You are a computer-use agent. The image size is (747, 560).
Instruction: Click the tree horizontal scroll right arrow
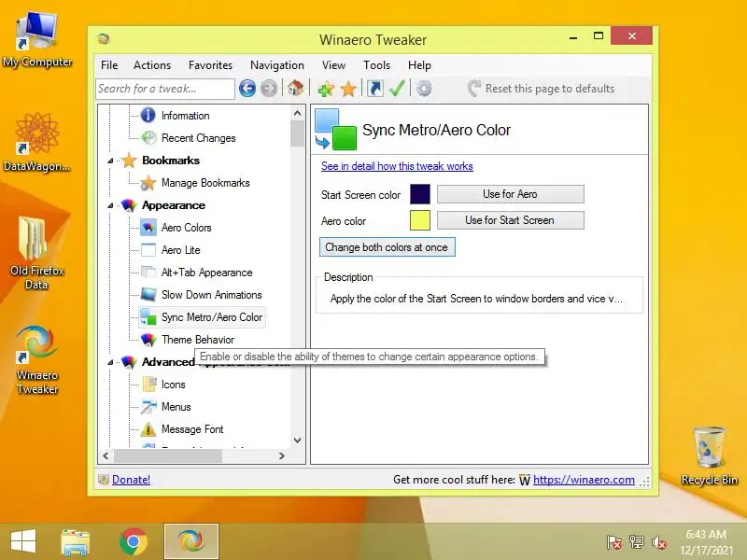coord(282,455)
